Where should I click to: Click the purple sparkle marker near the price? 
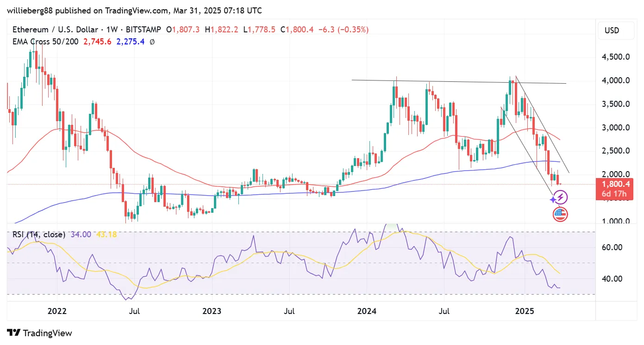click(553, 199)
